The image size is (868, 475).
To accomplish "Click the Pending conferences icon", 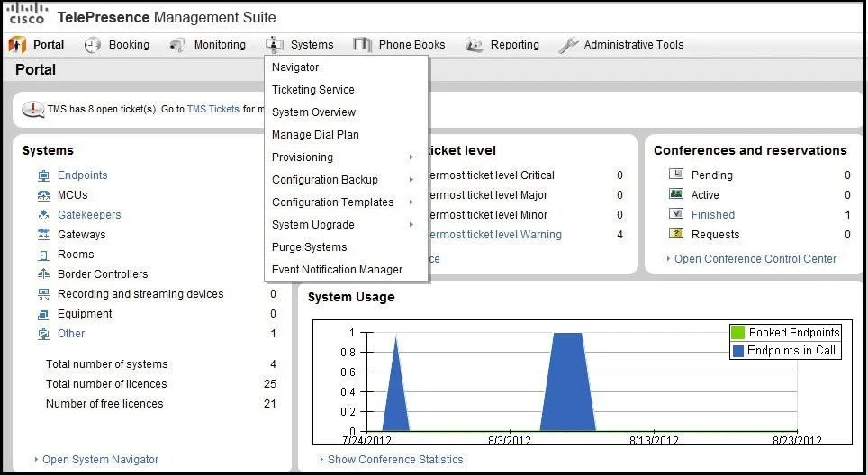I will [676, 175].
